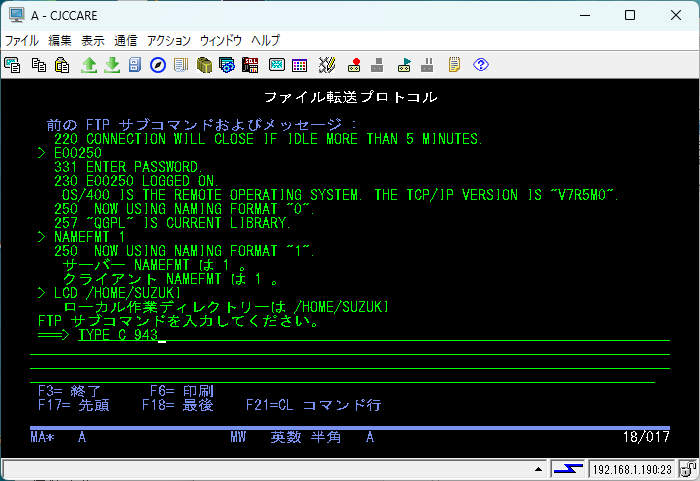Maximize the CJCCARE window

pos(630,15)
